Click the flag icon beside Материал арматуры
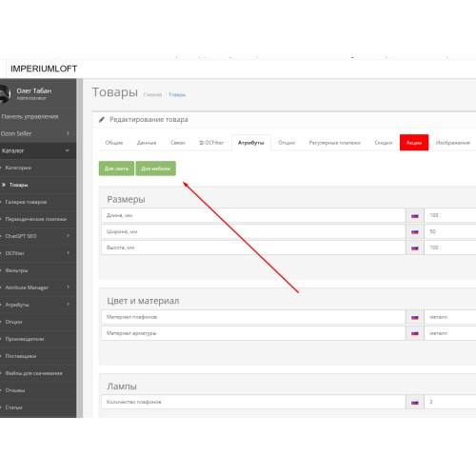Viewport: 476px width, 476px height. click(415, 333)
